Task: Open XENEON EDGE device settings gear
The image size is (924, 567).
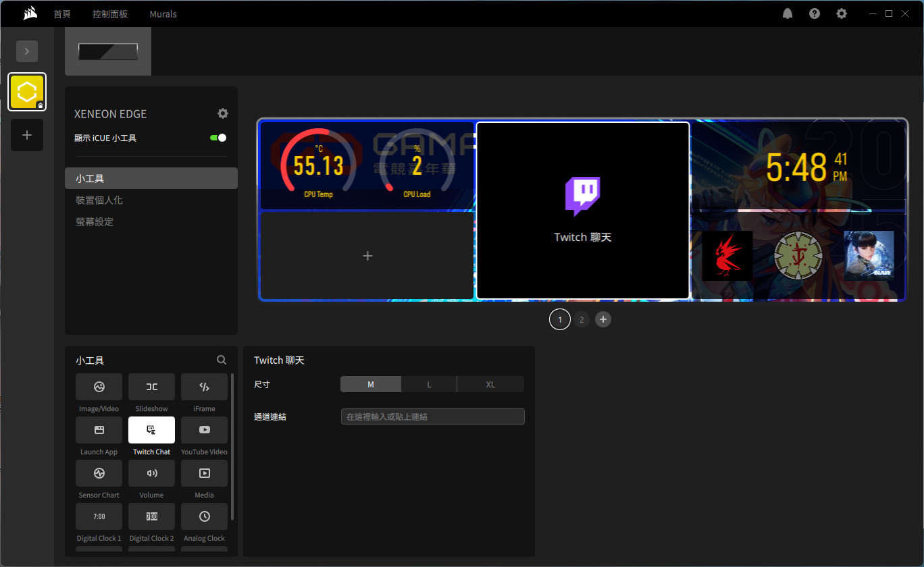Action: [x=223, y=113]
